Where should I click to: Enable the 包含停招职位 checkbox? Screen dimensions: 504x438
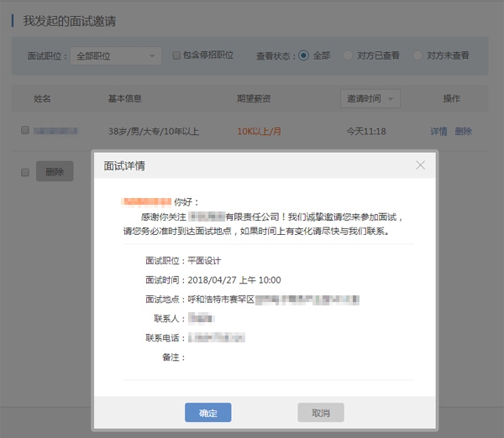click(x=176, y=55)
